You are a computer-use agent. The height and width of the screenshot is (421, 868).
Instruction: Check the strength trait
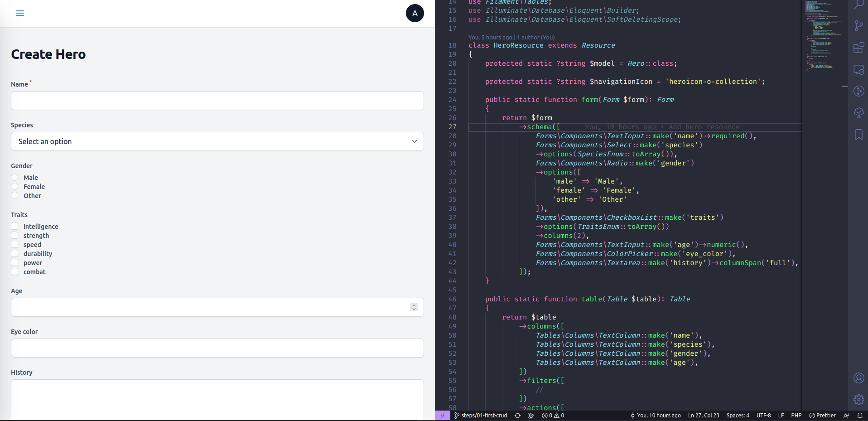click(x=14, y=235)
